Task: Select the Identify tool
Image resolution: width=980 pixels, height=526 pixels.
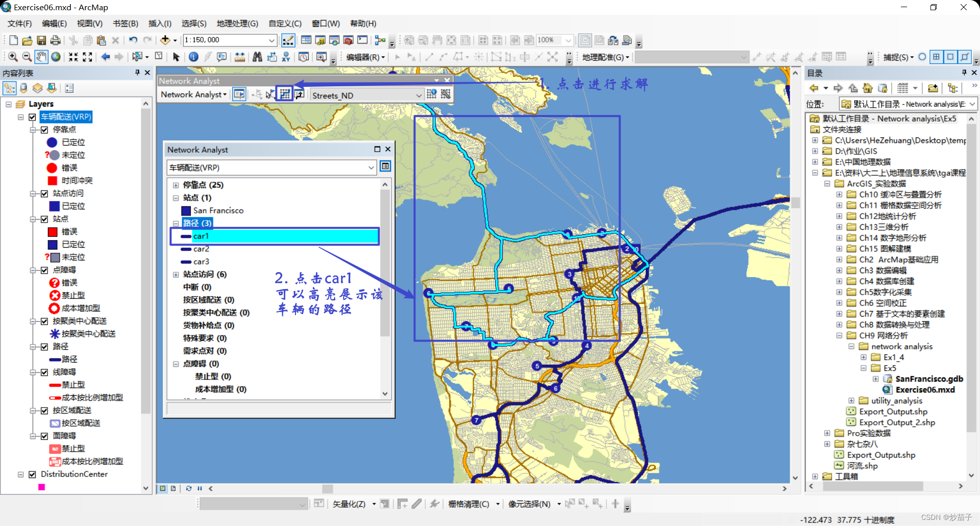Action: click(x=193, y=57)
